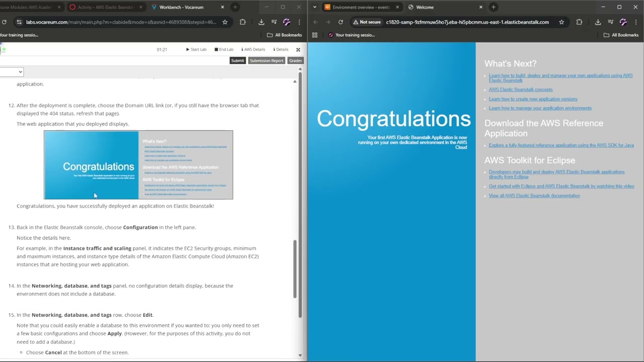Open 'Your training session' bookmark in right window

[x=352, y=35]
